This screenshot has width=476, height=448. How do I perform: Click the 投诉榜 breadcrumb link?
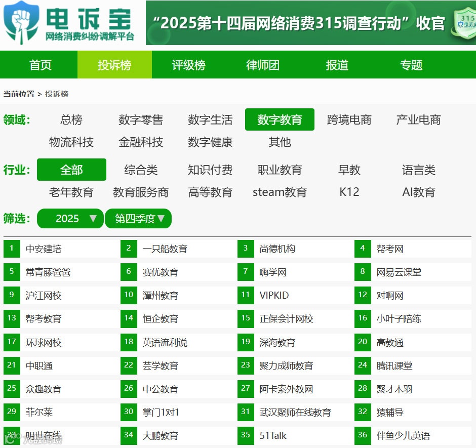coord(57,94)
